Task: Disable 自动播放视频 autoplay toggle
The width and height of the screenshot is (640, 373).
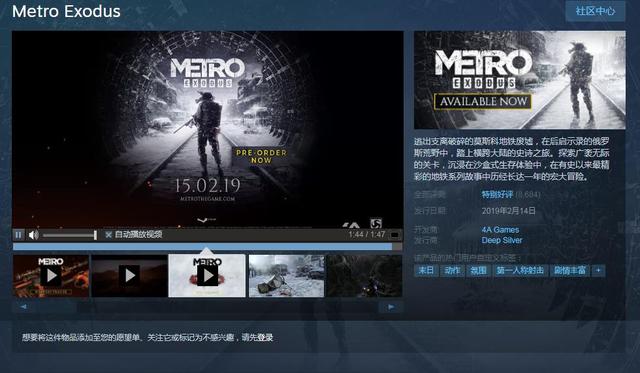Action: [133, 234]
